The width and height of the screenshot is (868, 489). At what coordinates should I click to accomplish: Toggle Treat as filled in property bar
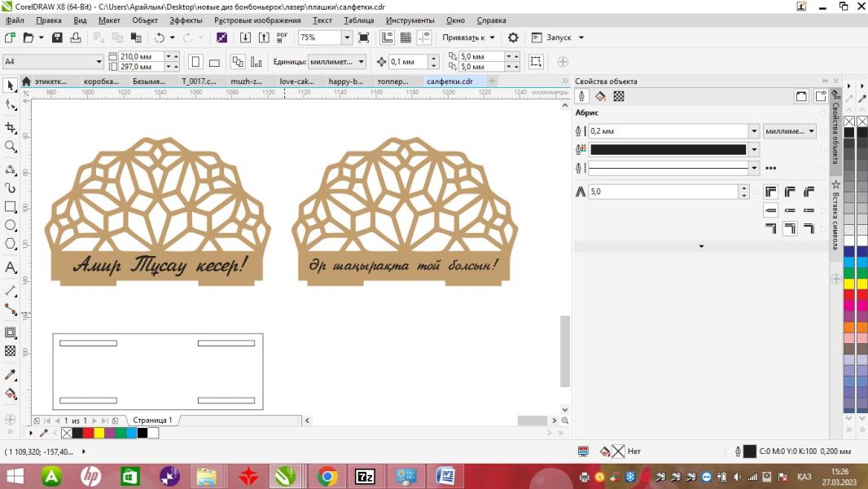(x=536, y=61)
